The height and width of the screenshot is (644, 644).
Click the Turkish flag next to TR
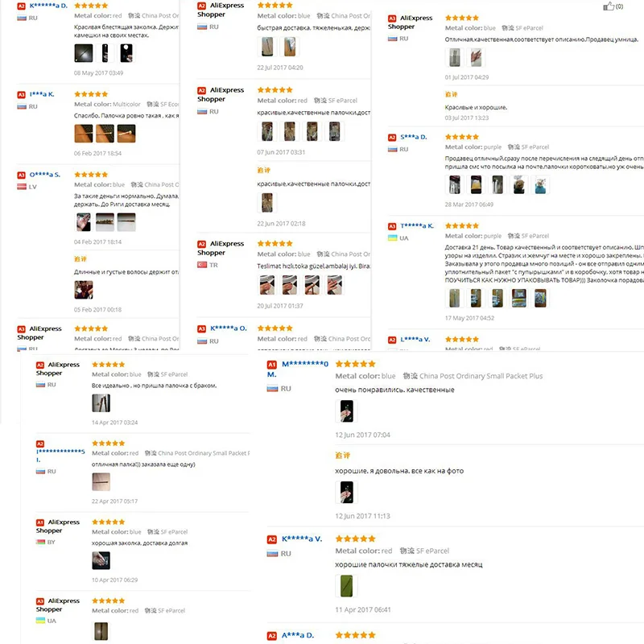(x=202, y=265)
